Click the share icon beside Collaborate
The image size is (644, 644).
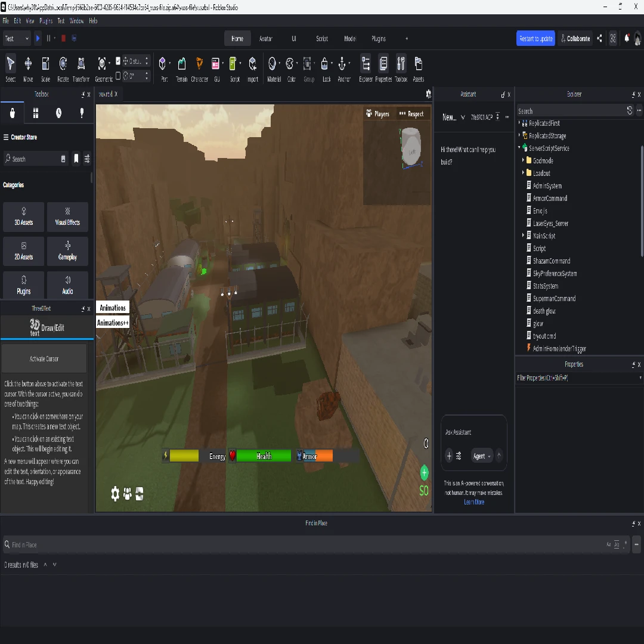600,38
